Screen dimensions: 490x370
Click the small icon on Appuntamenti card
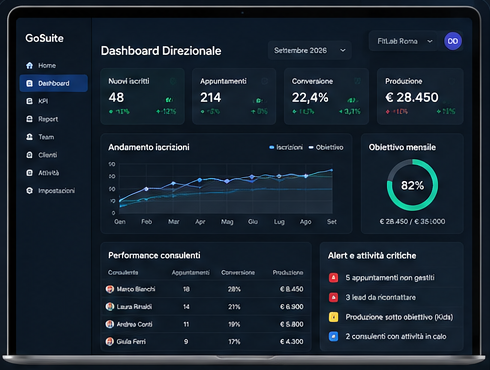(x=264, y=81)
